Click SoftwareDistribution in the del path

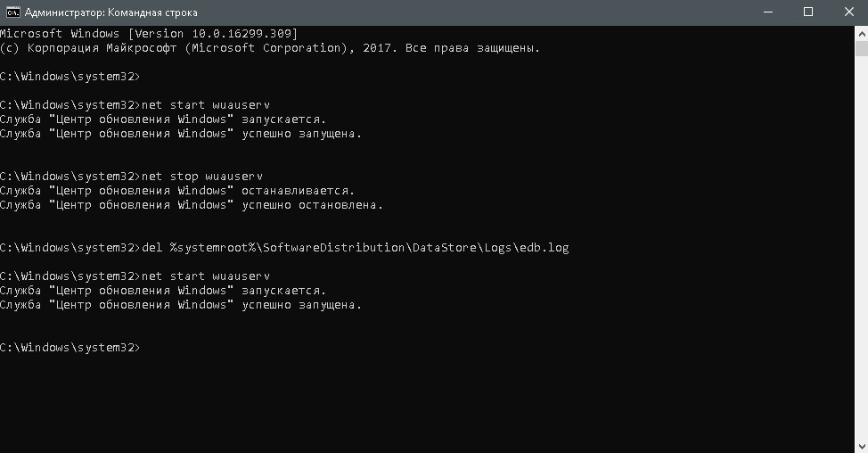click(x=334, y=248)
